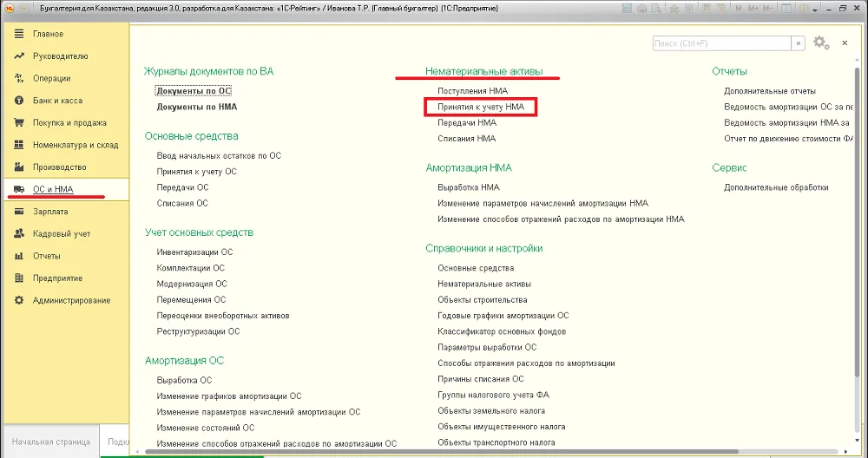868x458 pixels.
Task: Open Принятия к учету НМА
Action: click(481, 107)
